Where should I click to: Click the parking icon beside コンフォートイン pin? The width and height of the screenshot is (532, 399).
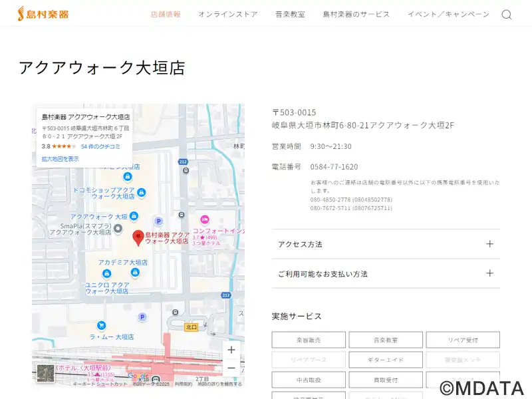click(x=158, y=221)
